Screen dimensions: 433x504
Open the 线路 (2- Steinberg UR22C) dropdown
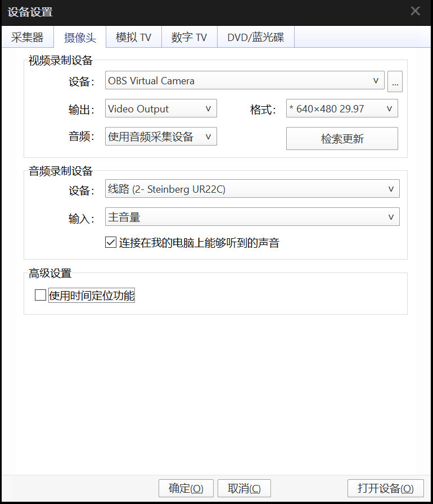coord(252,189)
